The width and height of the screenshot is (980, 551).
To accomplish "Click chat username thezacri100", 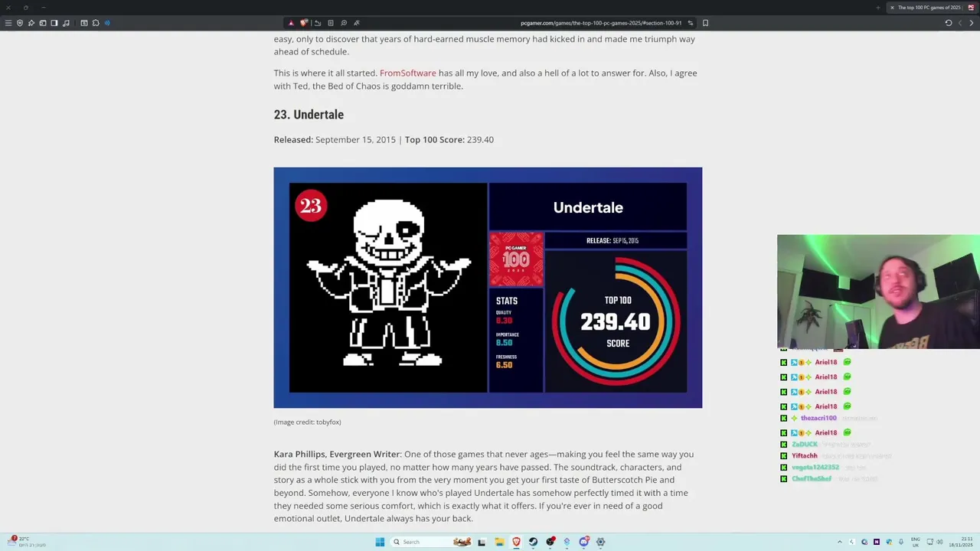I will 818,418.
